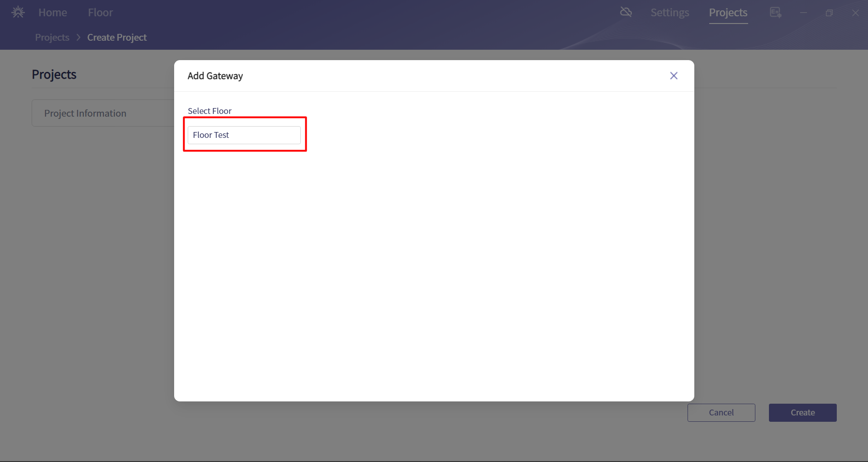Click the app logo icon in the header
The image size is (868, 462).
point(18,12)
